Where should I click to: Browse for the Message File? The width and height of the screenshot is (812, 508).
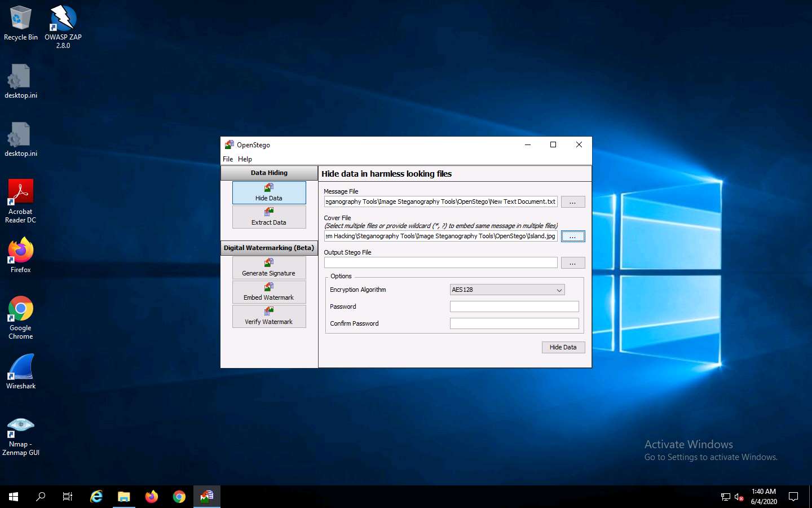click(x=573, y=202)
